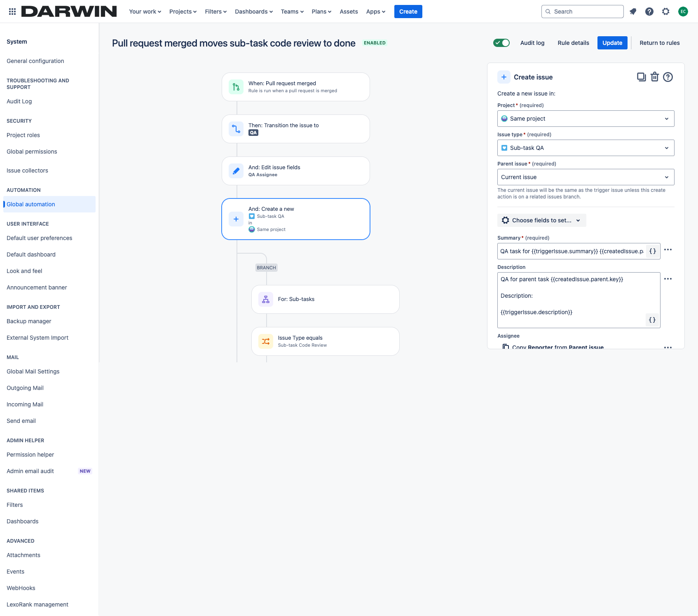
Task: Open the Apps menu
Action: point(376,12)
